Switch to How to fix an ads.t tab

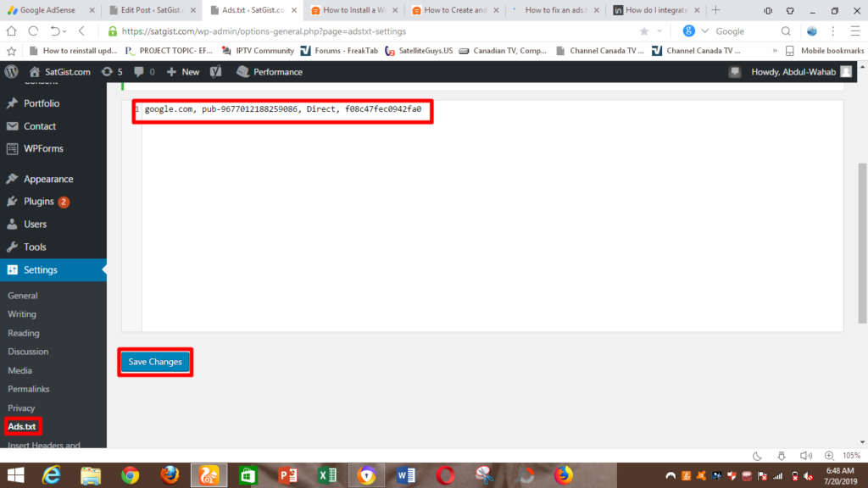point(556,10)
